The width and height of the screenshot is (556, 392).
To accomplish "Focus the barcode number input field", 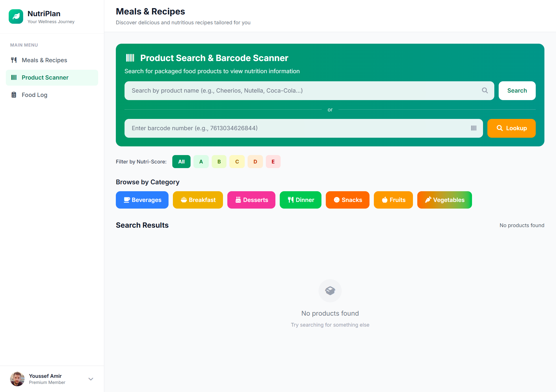I will (x=298, y=128).
